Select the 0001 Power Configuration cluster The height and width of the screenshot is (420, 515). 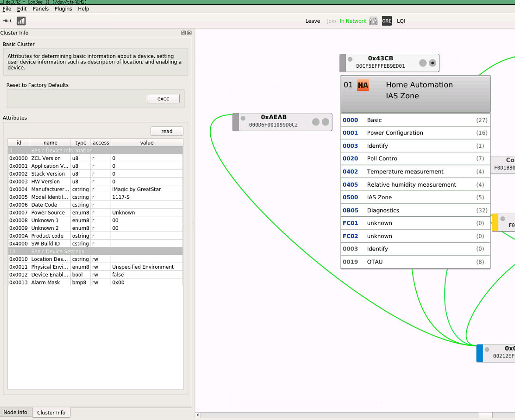[415, 133]
